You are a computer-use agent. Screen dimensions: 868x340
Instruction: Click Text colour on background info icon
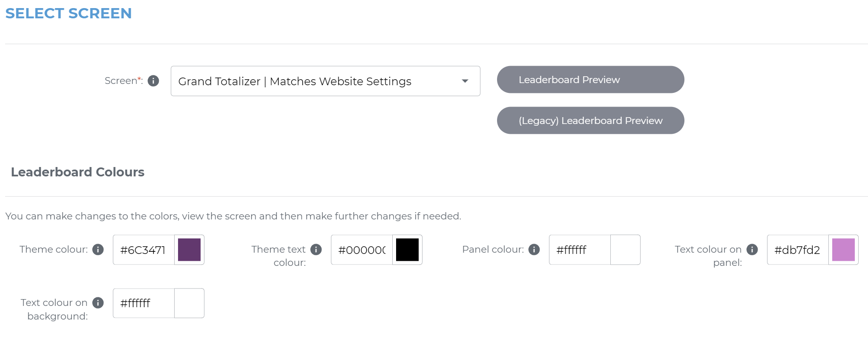[98, 303]
